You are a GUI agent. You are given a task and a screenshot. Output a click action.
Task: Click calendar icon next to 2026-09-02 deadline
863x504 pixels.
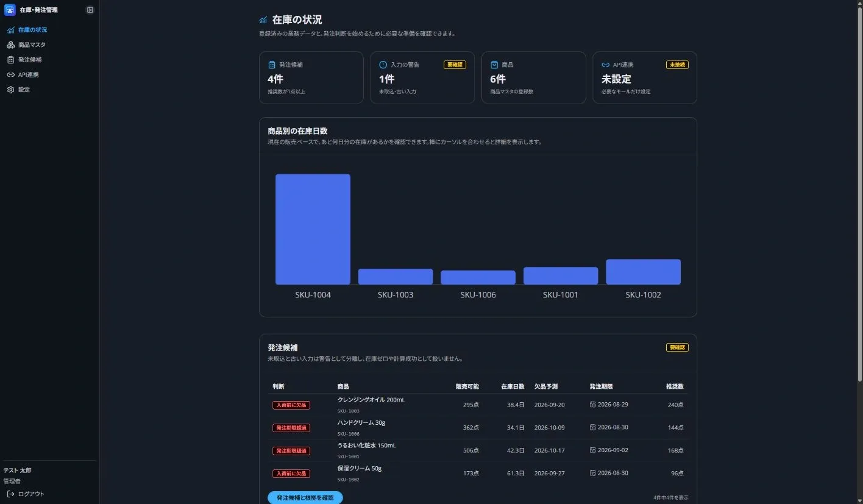coord(593,450)
